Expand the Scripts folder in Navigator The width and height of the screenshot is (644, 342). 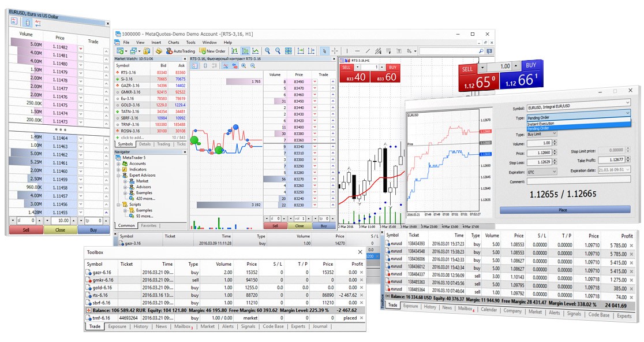118,205
